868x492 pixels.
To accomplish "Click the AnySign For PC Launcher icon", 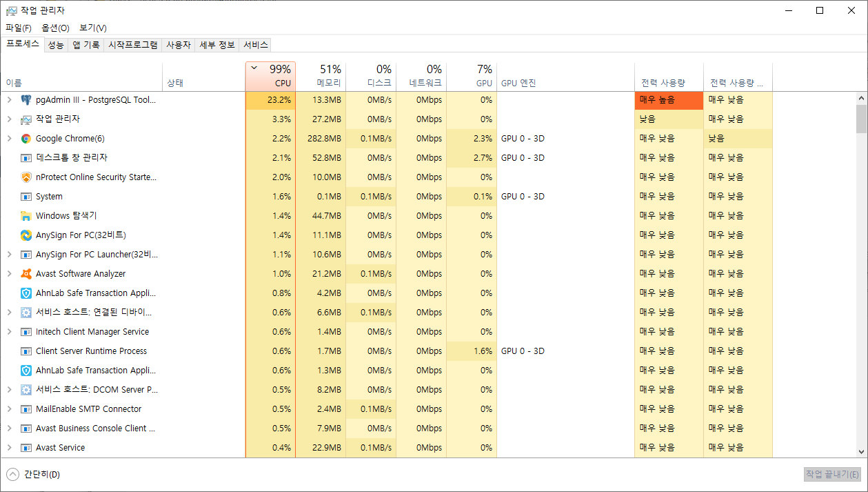I will point(26,255).
